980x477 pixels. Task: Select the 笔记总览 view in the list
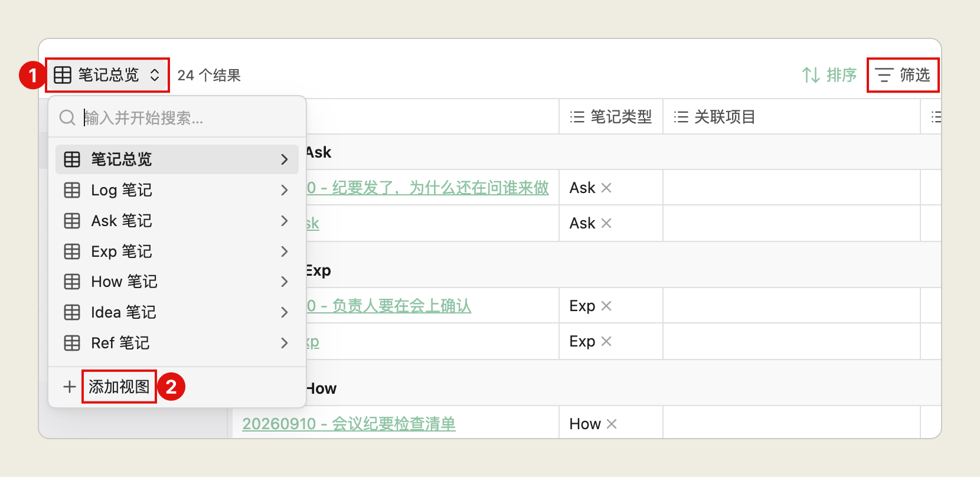pyautogui.click(x=177, y=159)
